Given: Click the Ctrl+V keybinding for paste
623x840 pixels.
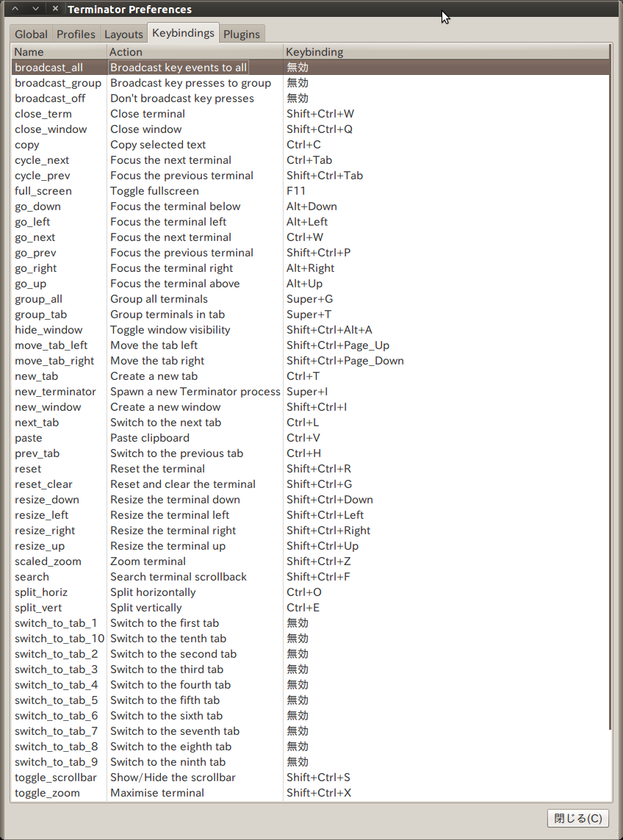Looking at the screenshot, I should pyautogui.click(x=303, y=438).
